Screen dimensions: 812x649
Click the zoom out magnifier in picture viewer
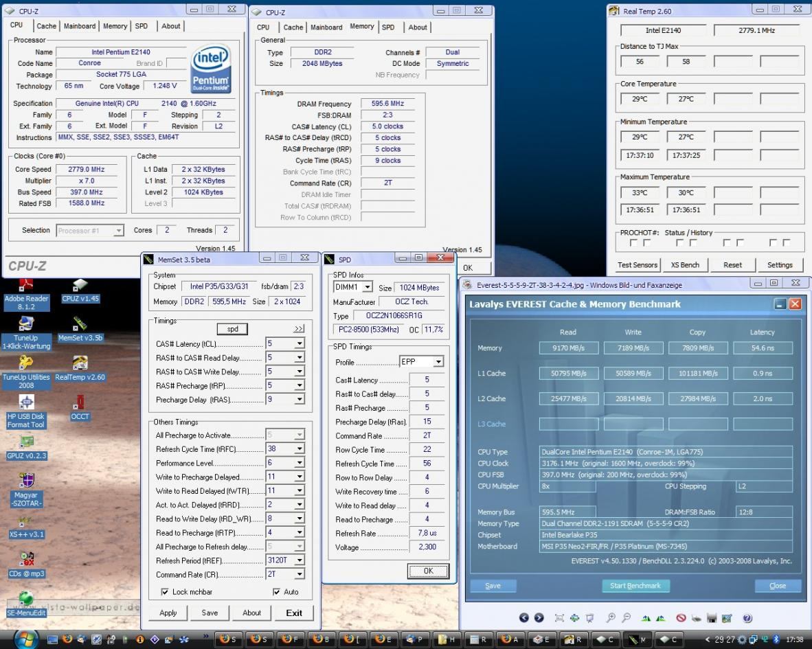pyautogui.click(x=627, y=617)
